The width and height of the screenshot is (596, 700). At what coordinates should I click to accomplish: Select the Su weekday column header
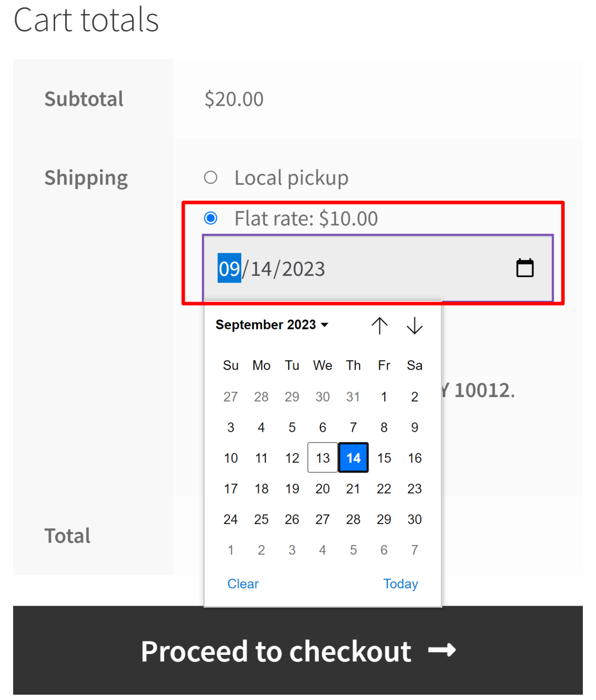[x=230, y=365]
